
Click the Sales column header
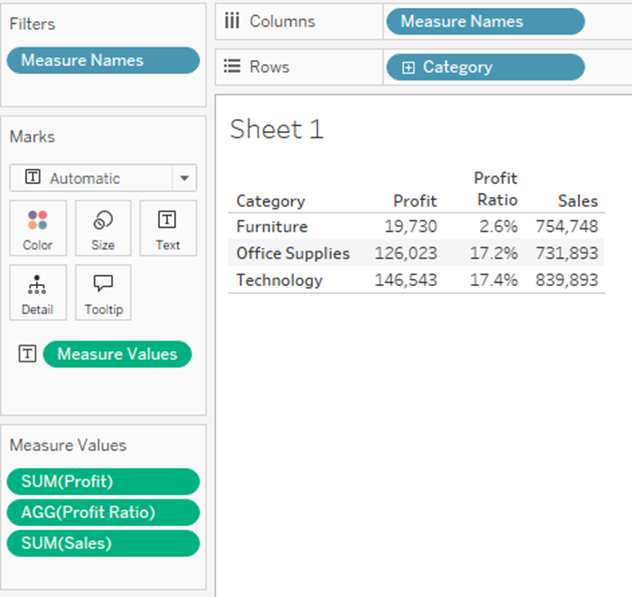click(x=578, y=201)
